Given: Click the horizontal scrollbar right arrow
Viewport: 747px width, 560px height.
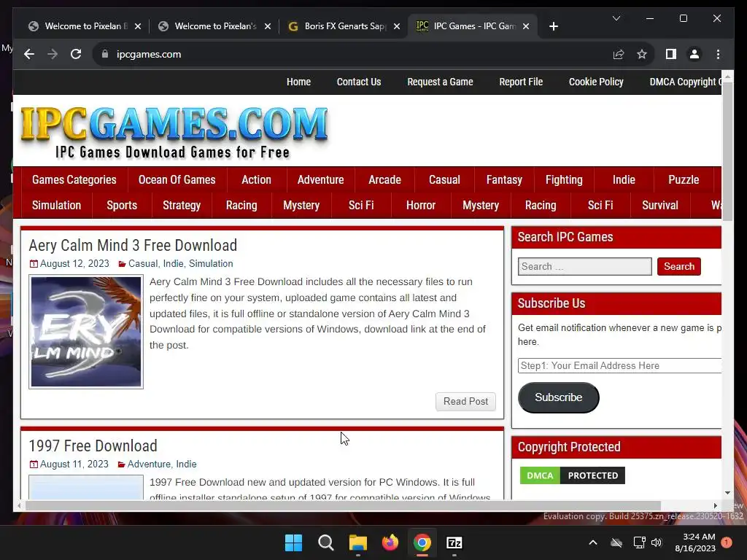Looking at the screenshot, I should point(715,506).
